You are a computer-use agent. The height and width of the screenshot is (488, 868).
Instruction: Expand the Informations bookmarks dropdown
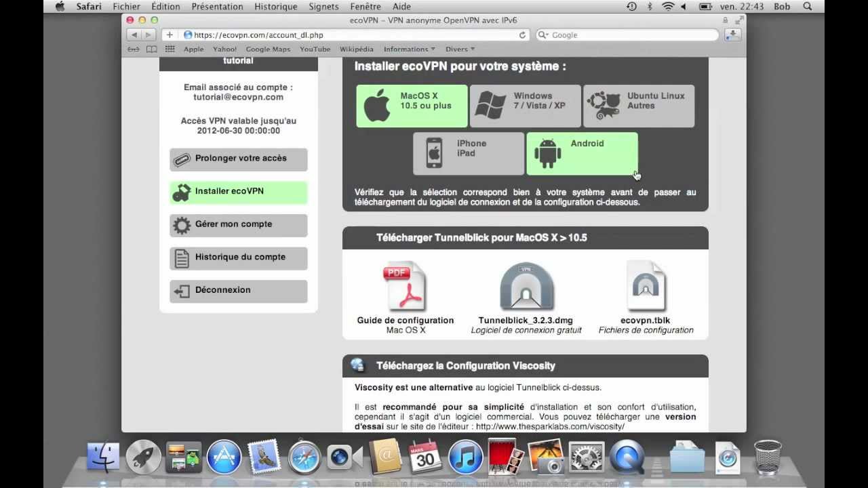410,49
